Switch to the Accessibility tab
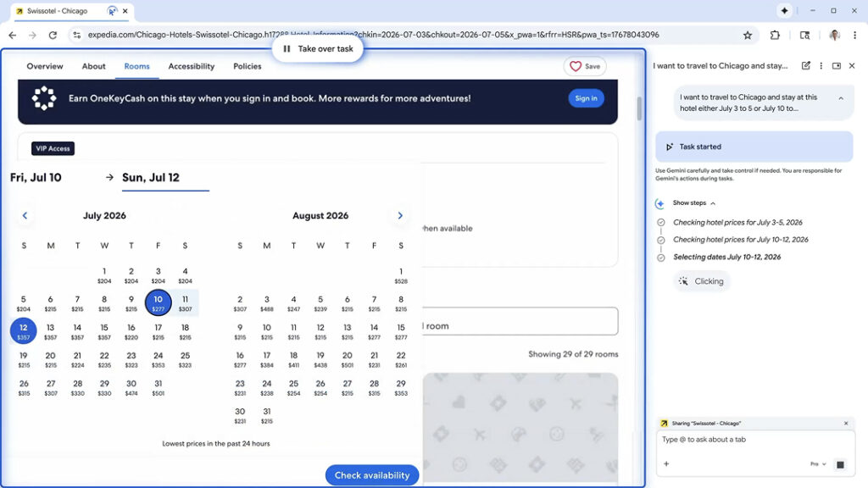The image size is (868, 488). tap(191, 66)
